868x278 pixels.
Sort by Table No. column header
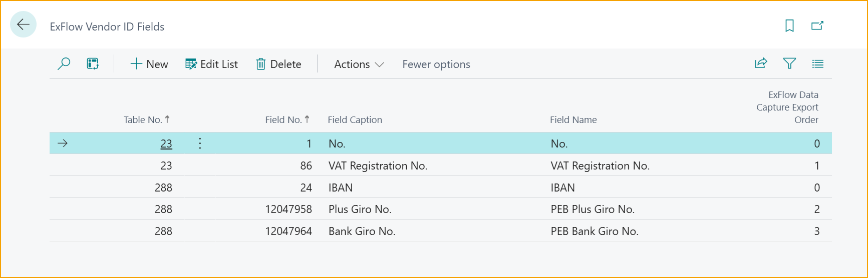point(143,120)
